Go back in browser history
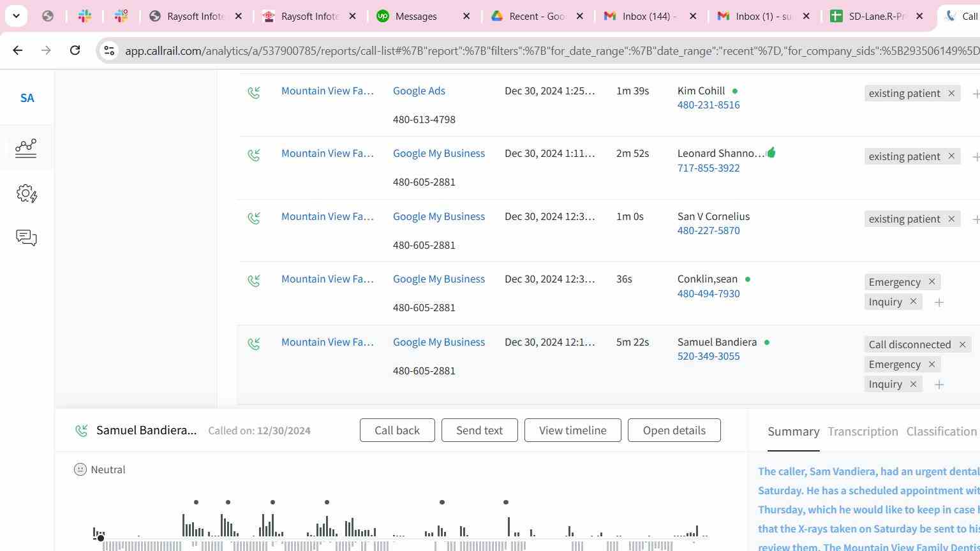980x551 pixels. click(17, 50)
